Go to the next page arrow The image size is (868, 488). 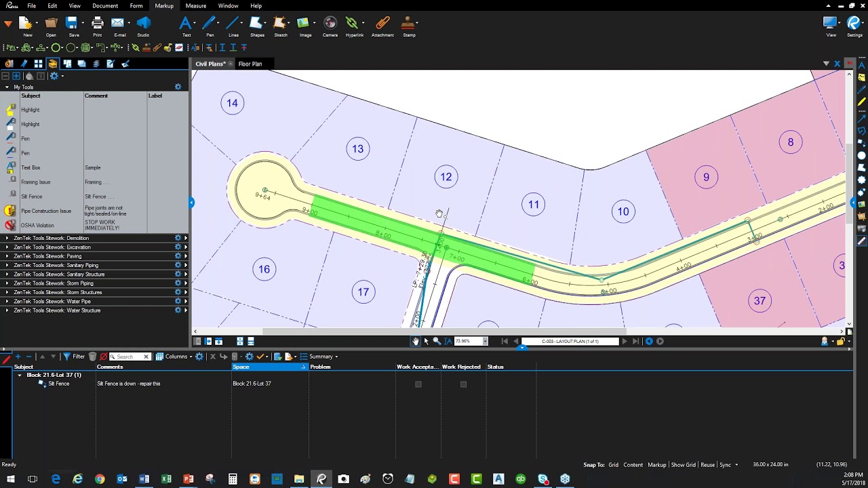(625, 341)
